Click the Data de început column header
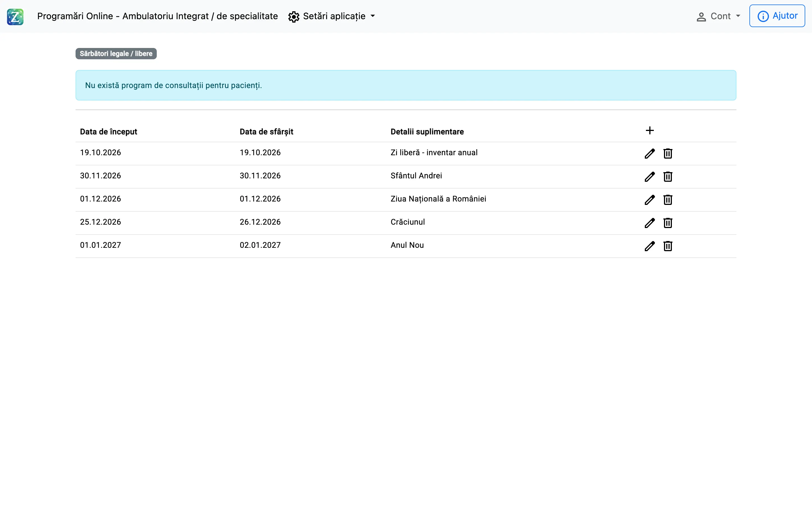Screen dimensions: 812x508 point(108,132)
